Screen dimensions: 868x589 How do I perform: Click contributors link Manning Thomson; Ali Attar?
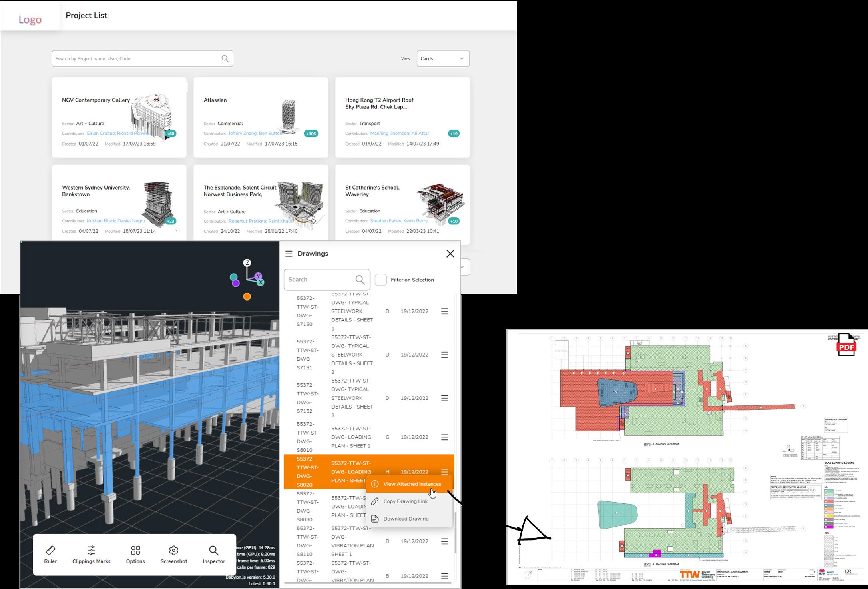399,134
